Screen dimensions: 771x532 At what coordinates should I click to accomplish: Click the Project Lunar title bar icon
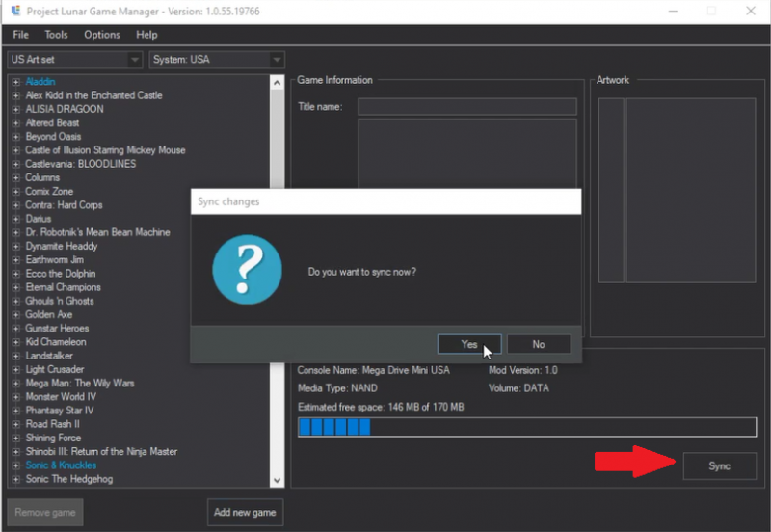click(x=15, y=11)
